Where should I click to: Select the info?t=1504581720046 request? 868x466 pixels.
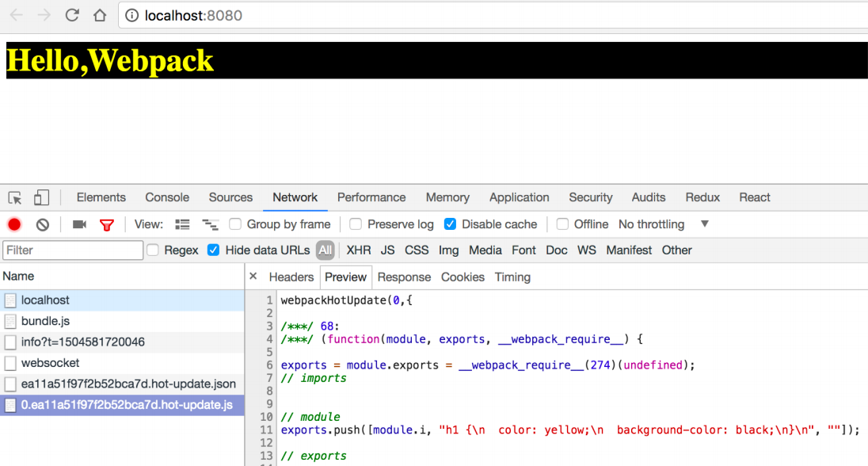(x=122, y=342)
